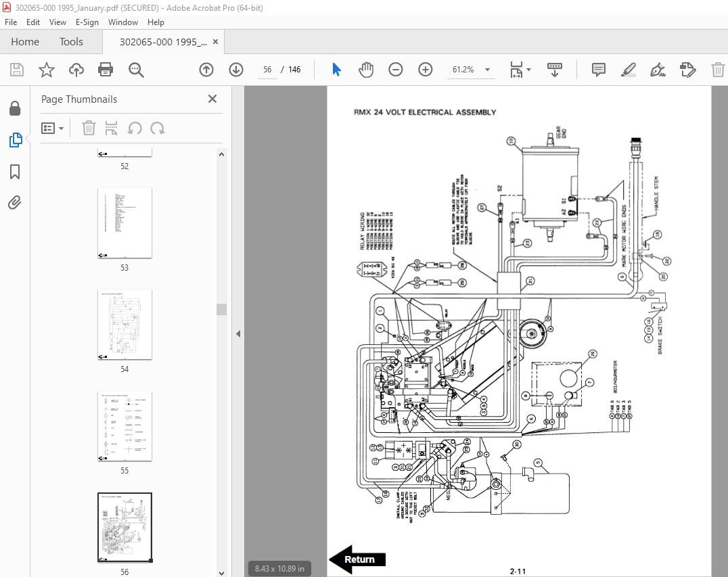Viewport: 728px width, 577px height.
Task: Open the zoom level dropdown
Action: (488, 70)
